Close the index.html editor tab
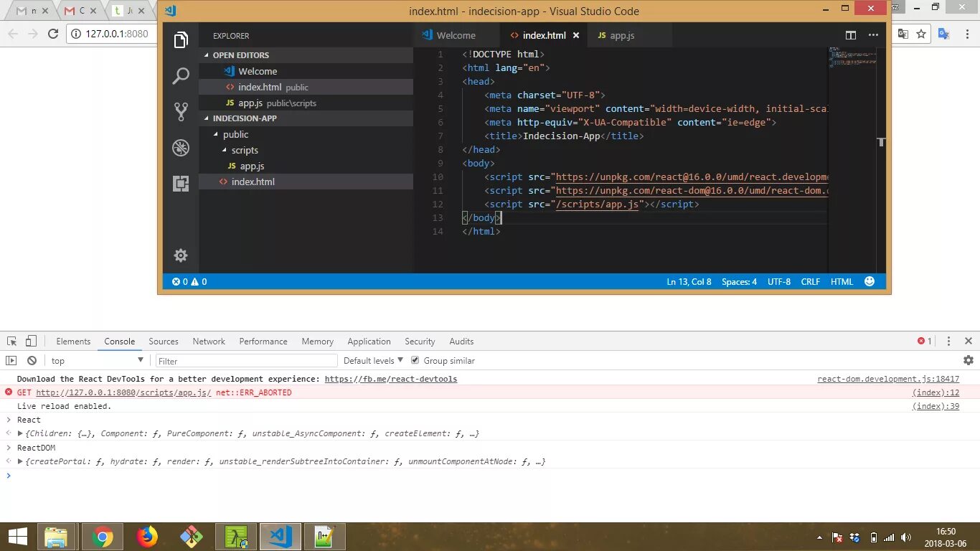 tap(576, 35)
